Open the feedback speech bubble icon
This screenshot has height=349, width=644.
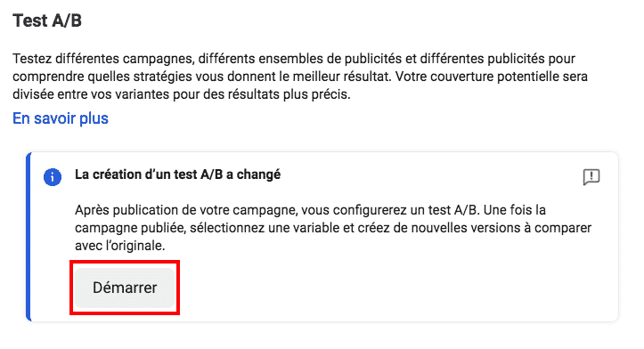(591, 177)
